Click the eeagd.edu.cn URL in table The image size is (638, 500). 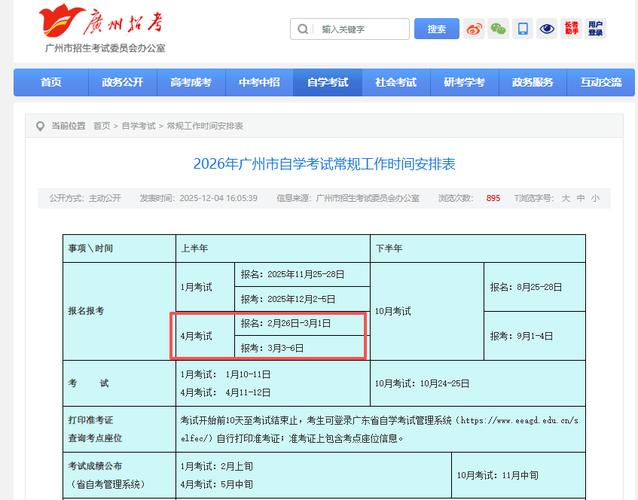tap(520, 420)
